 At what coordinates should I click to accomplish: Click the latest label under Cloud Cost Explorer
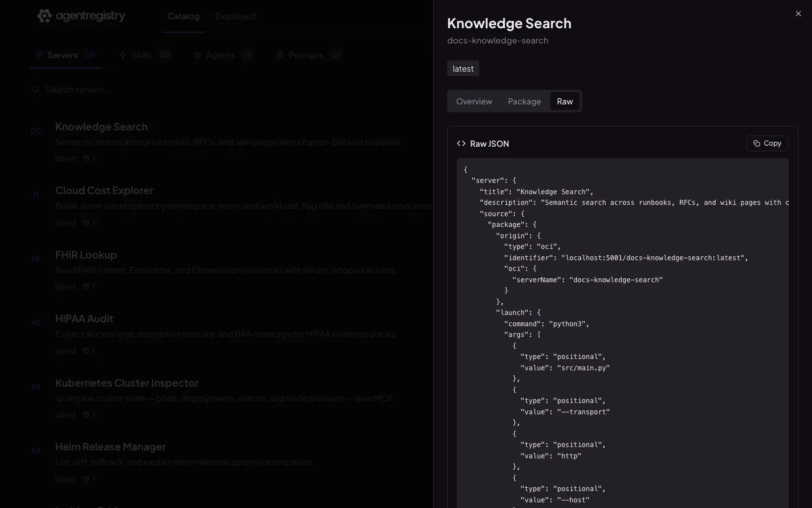[65, 222]
